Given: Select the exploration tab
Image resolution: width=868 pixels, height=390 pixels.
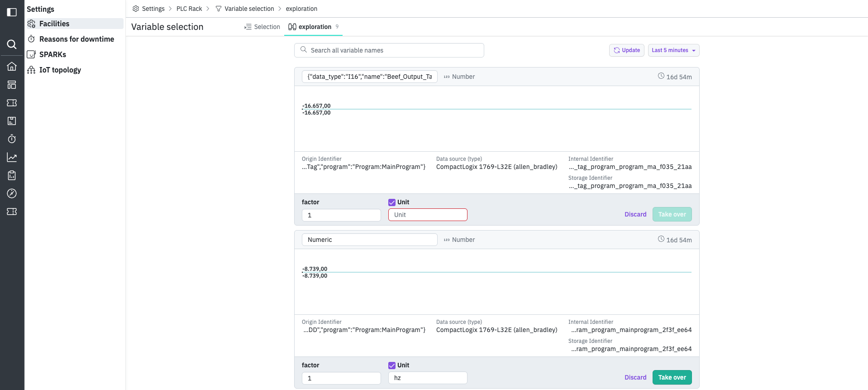Looking at the screenshot, I should (314, 27).
